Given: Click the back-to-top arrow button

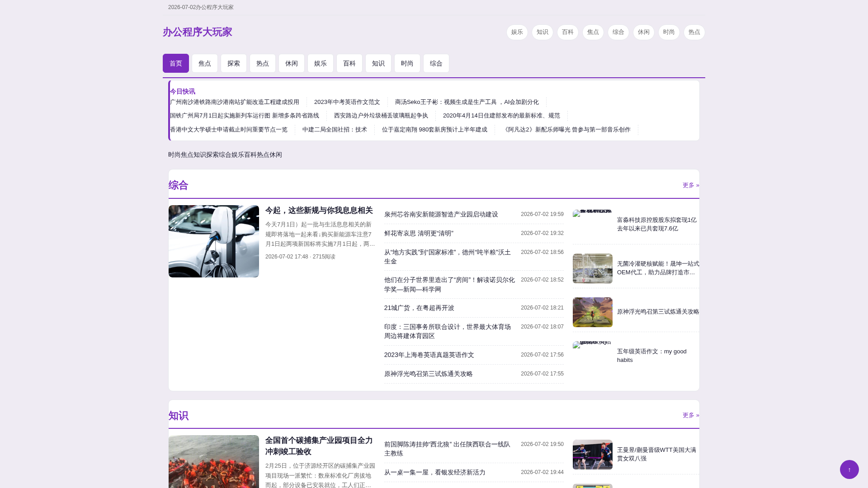Looking at the screenshot, I should point(849,469).
